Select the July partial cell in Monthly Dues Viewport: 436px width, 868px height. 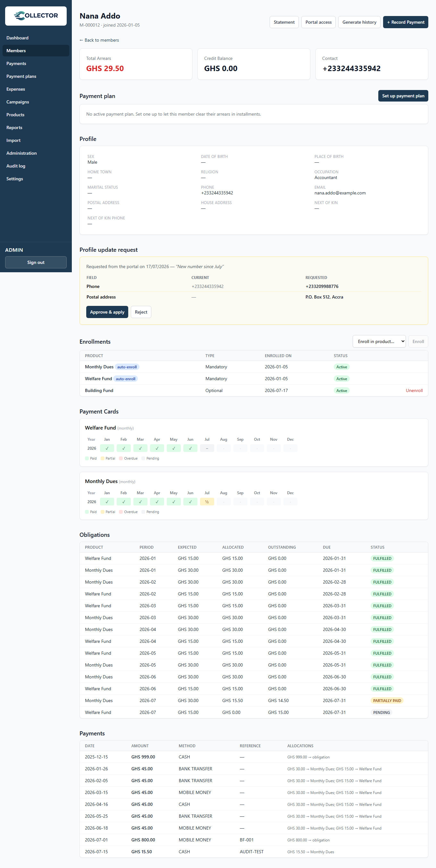[x=207, y=502]
